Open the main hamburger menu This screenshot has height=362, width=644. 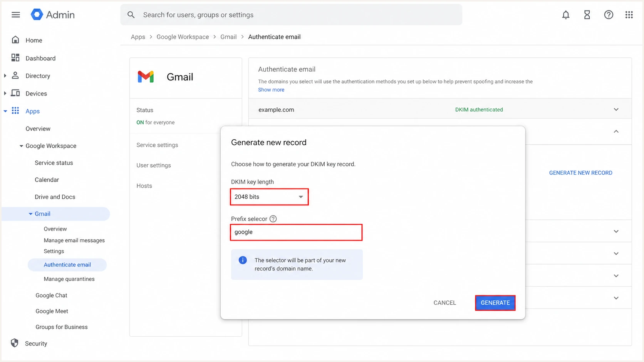(x=16, y=15)
